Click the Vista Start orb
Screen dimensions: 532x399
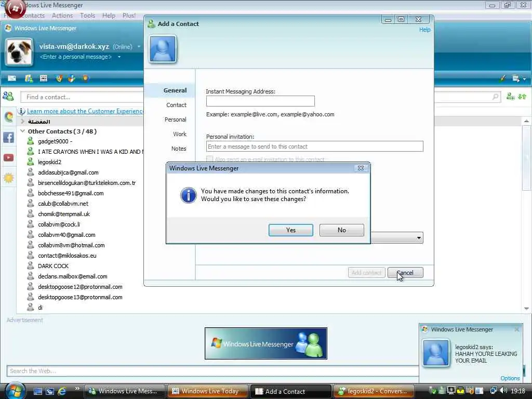click(15, 391)
